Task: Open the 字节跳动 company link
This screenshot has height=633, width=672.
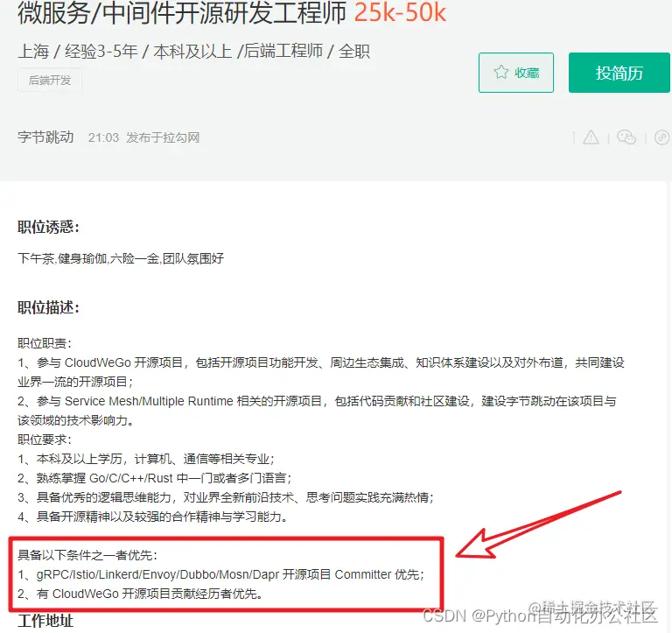Action: (x=45, y=137)
